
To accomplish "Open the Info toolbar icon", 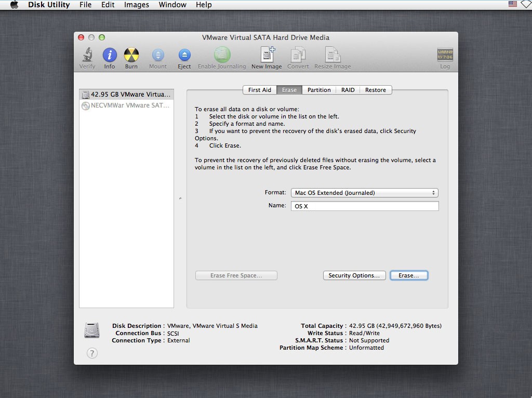I will (x=110, y=55).
